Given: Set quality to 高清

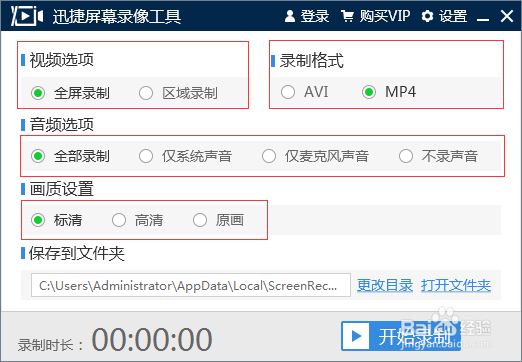Looking at the screenshot, I should pos(137,220).
